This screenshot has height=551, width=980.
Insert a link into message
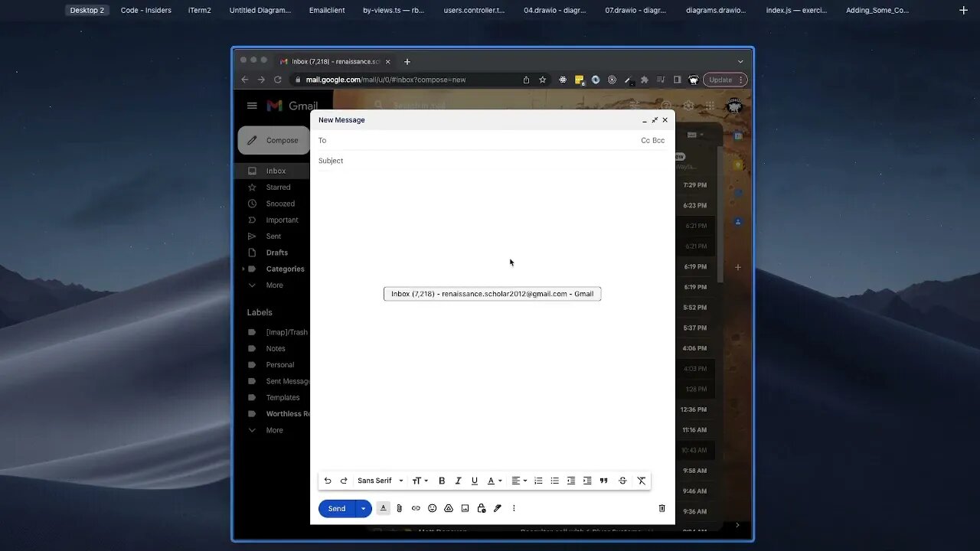click(x=416, y=508)
